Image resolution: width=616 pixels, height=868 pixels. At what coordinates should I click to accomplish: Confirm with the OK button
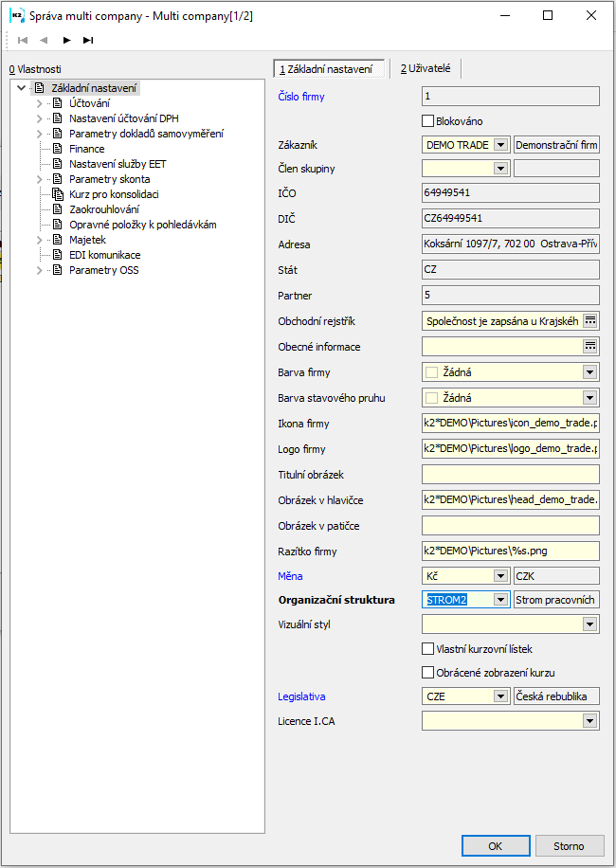click(496, 846)
